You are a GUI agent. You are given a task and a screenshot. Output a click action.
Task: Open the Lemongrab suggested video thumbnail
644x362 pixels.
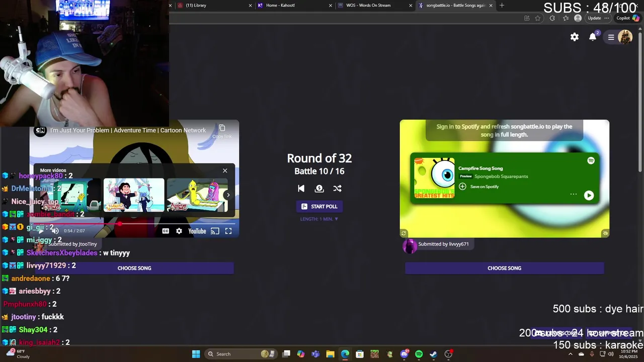[x=197, y=195]
